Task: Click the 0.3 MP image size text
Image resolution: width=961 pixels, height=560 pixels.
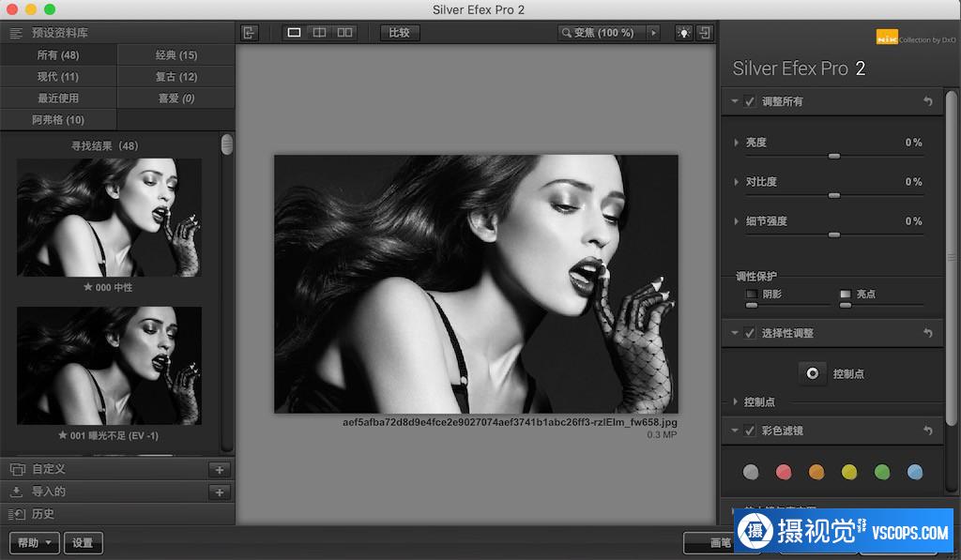Action: [662, 434]
